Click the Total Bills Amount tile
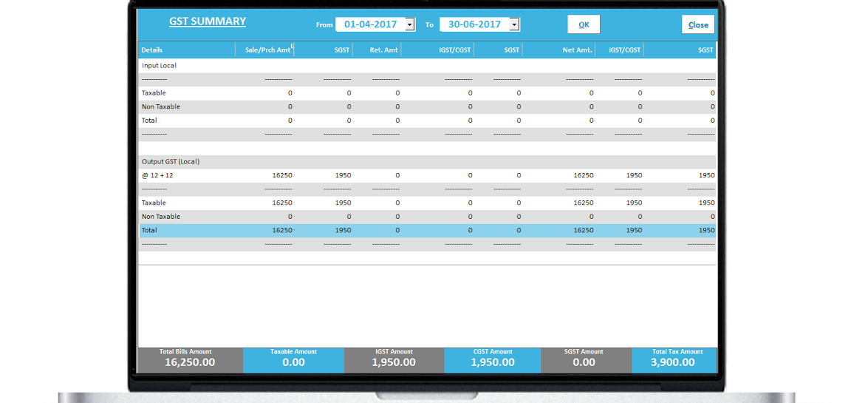This screenshot has width=868, height=403. [x=191, y=360]
